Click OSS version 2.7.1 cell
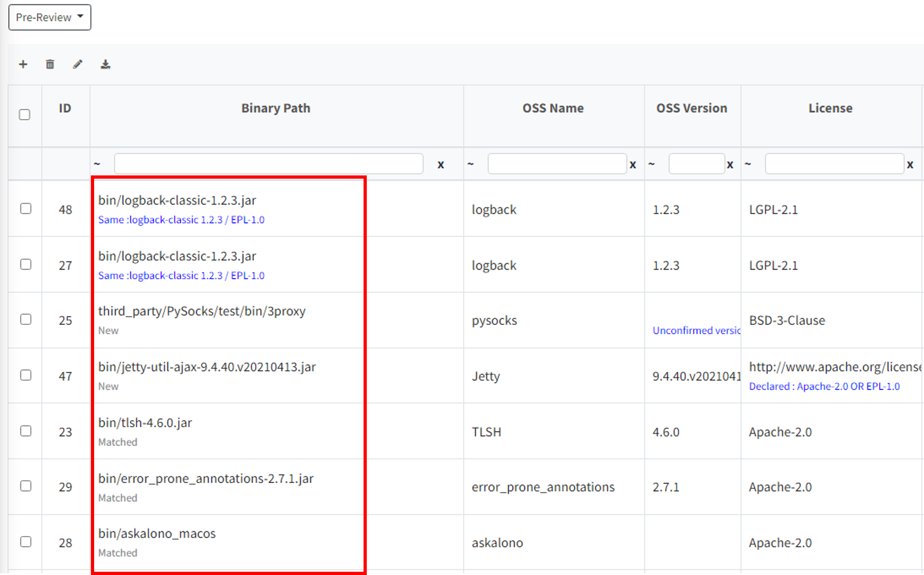The height and width of the screenshot is (575, 924). [666, 487]
